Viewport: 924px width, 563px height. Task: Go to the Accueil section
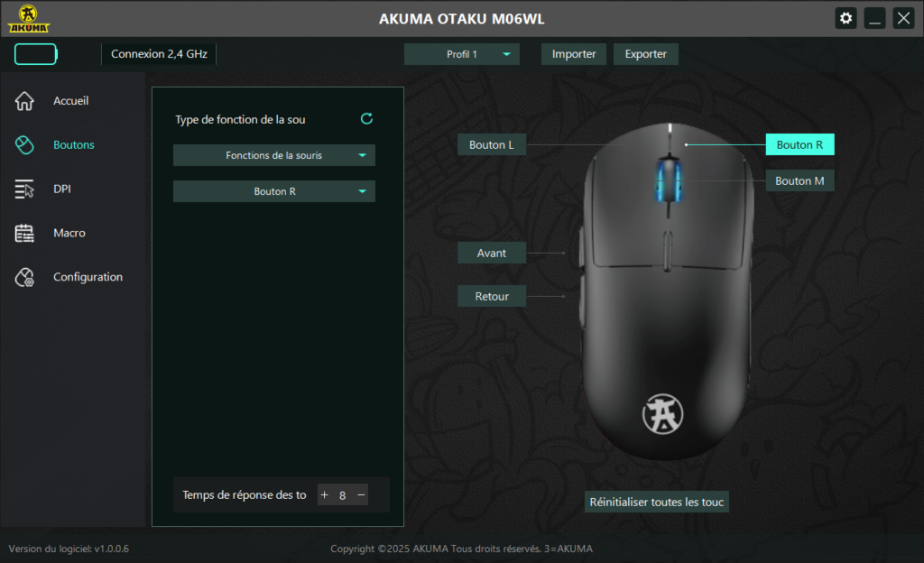click(x=70, y=101)
